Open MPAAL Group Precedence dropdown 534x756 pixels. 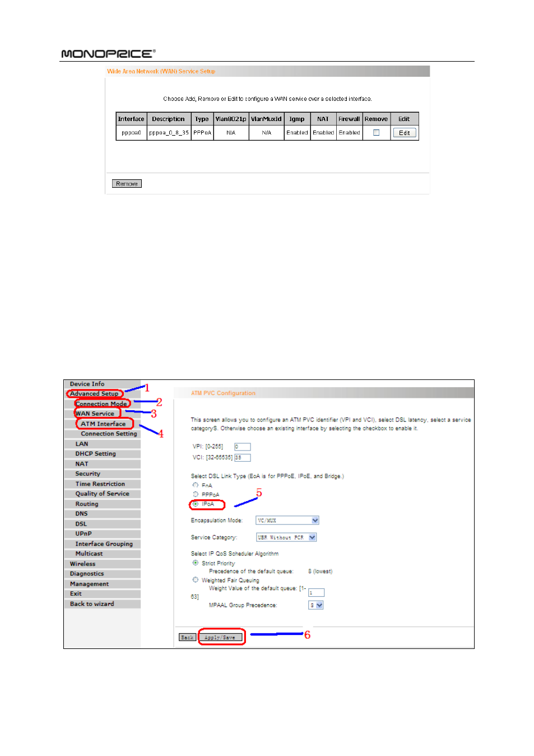316,605
